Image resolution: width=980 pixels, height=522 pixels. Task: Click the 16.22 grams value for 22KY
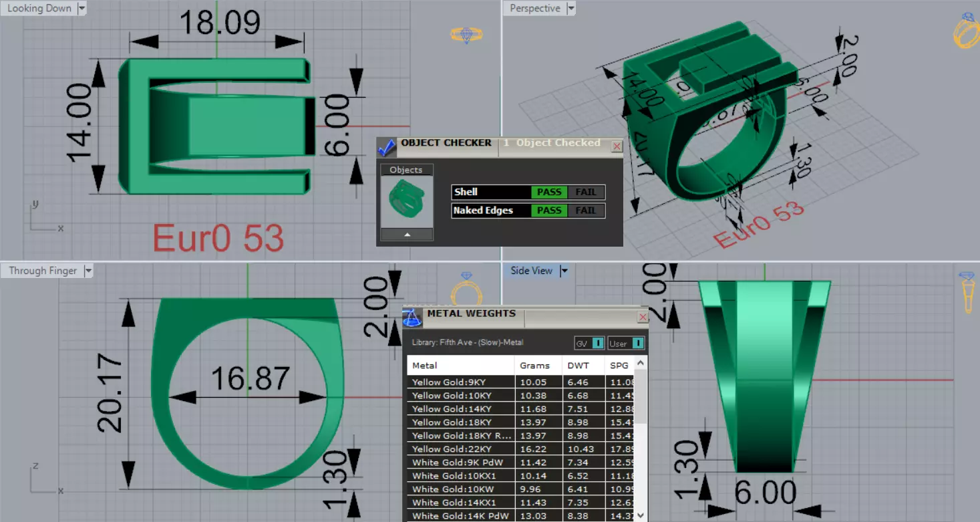(x=533, y=449)
